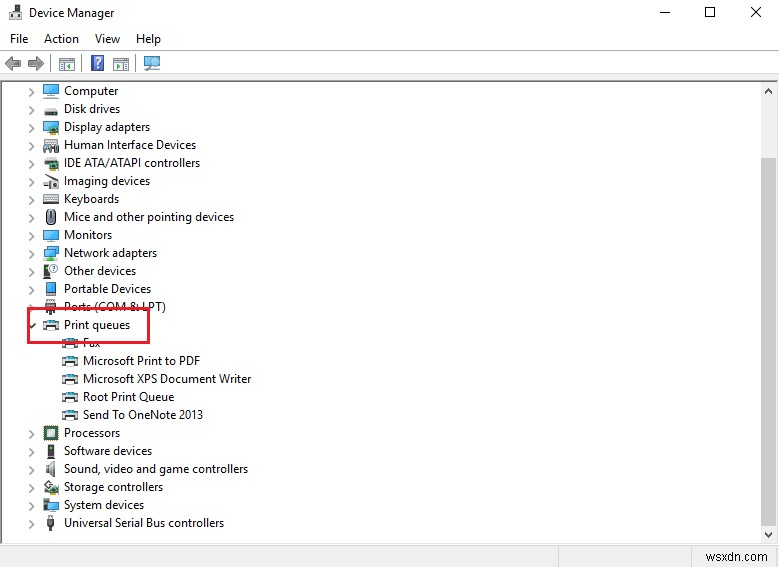Click the Back arrow toolbar icon
The image size is (779, 567).
coord(13,64)
